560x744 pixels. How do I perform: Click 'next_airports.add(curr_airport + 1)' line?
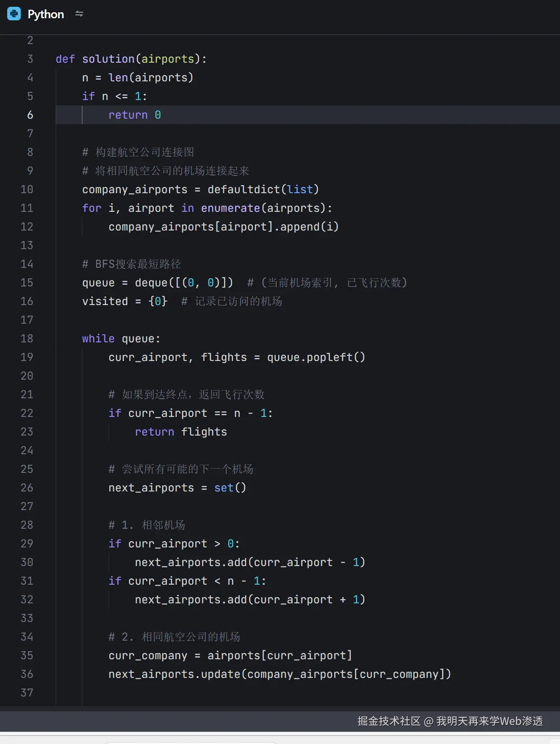[250, 600]
